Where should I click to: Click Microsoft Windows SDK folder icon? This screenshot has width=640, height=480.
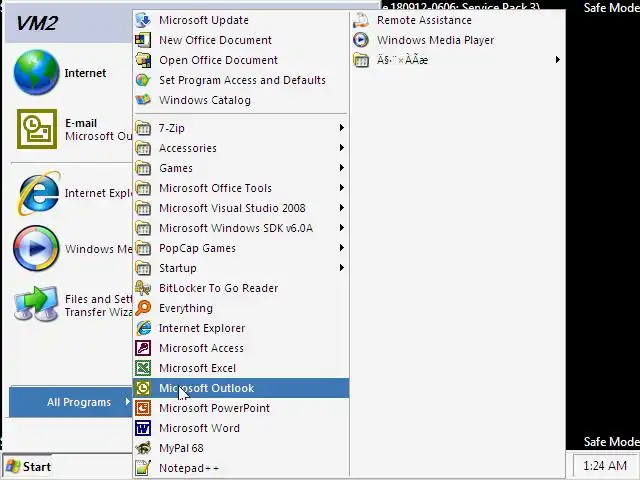pyautogui.click(x=143, y=228)
